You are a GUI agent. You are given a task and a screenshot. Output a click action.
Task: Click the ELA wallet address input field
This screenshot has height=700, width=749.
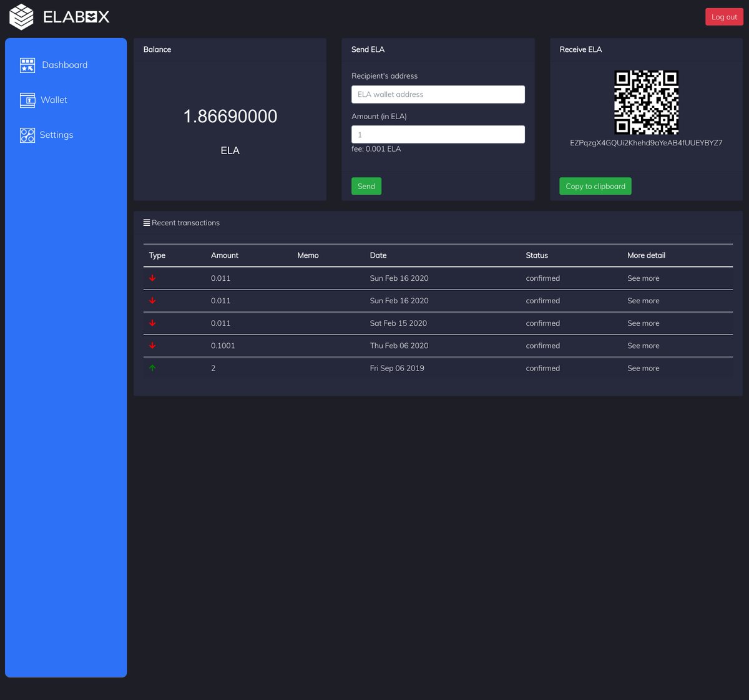438,94
